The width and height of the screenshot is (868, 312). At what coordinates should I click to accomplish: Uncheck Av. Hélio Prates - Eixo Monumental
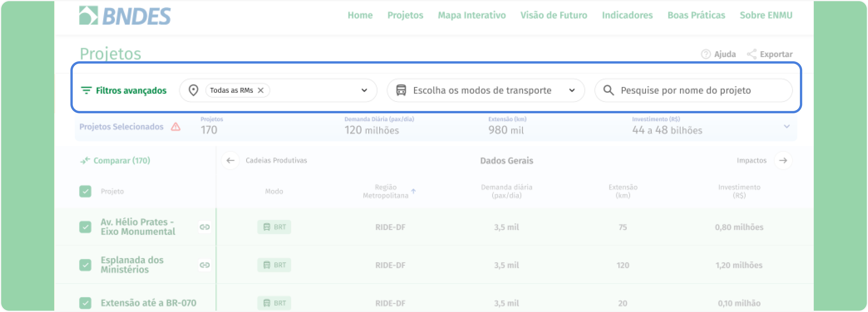coord(85,227)
